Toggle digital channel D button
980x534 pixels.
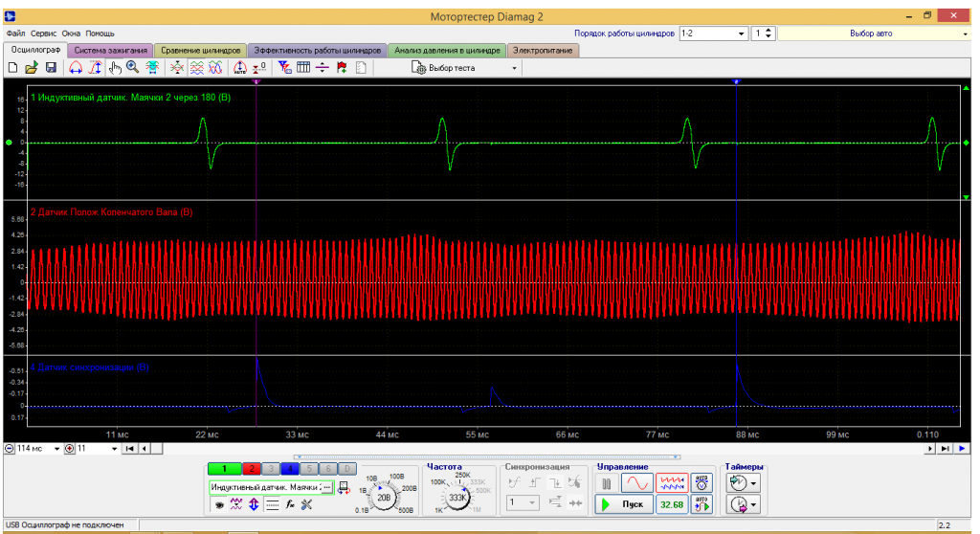[x=347, y=468]
